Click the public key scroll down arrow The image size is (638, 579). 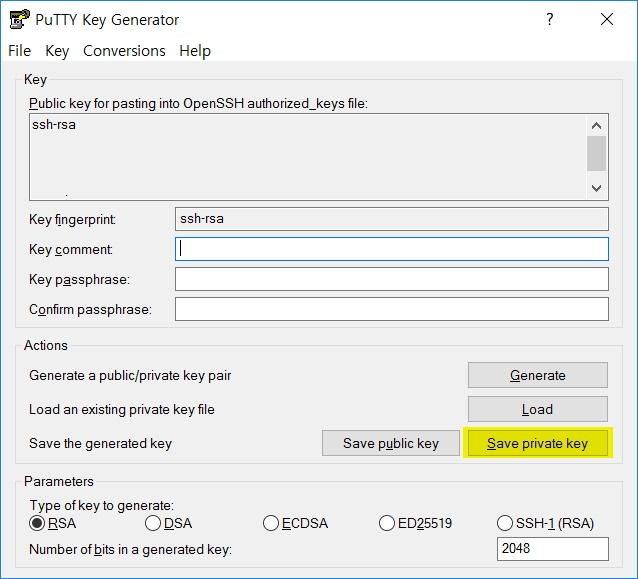(x=596, y=188)
